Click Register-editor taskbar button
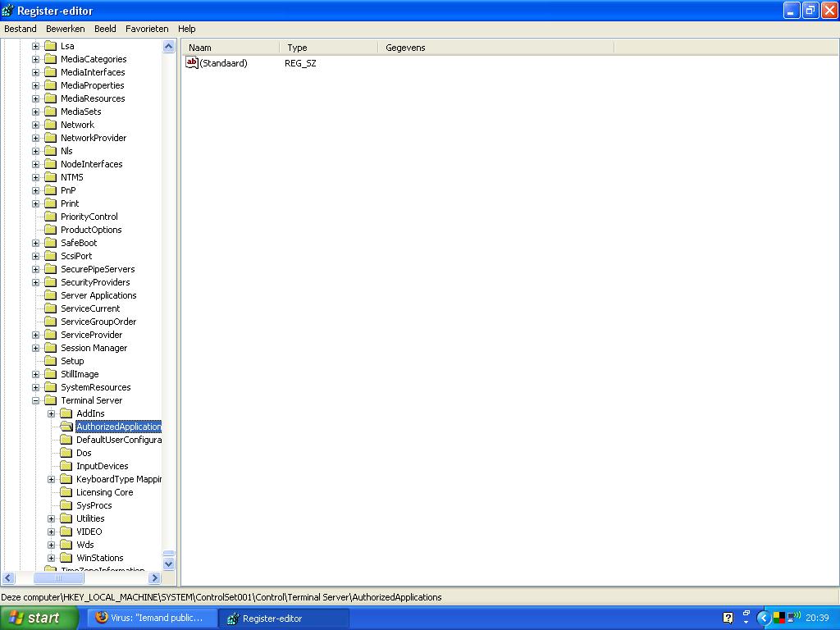 (x=284, y=619)
